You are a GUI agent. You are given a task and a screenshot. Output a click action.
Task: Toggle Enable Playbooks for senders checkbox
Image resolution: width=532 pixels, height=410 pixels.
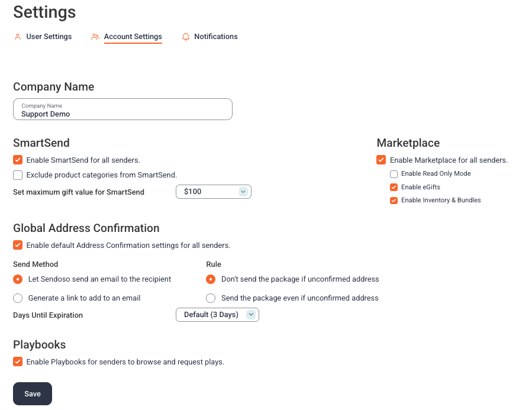[x=18, y=361]
